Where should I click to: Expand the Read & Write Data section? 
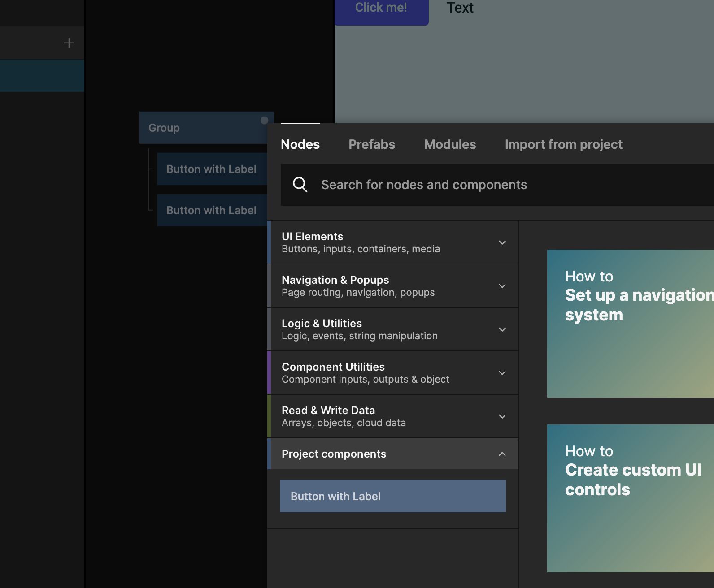[393, 416]
